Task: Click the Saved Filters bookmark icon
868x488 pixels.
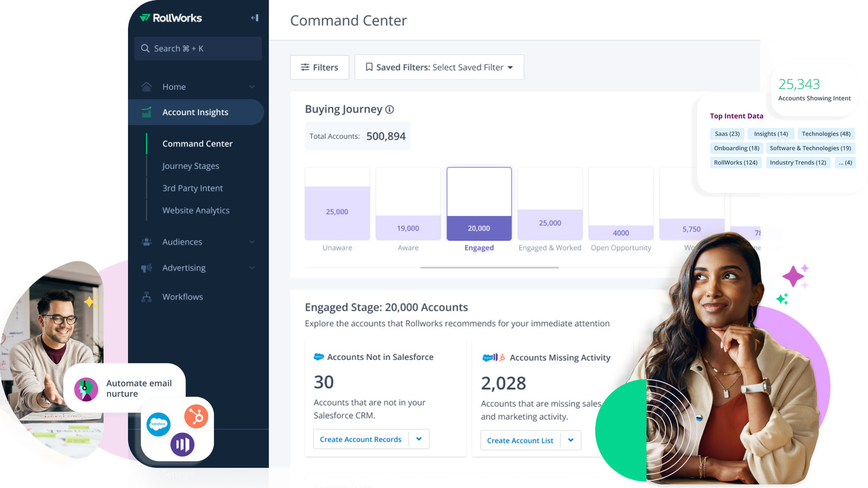Action: click(x=369, y=67)
